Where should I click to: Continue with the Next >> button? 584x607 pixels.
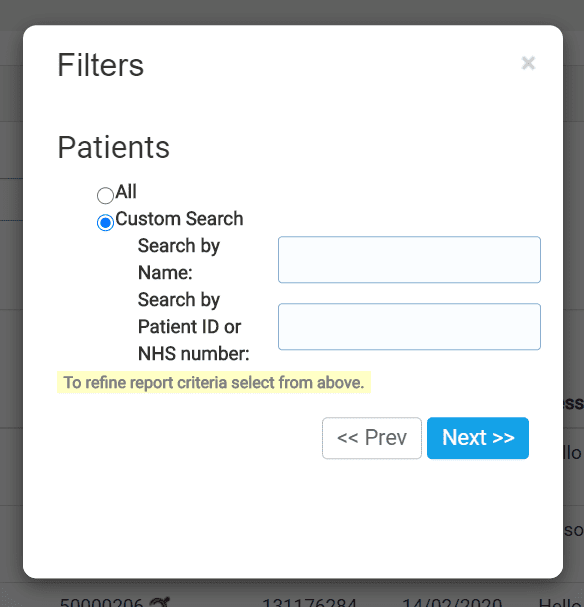coord(478,438)
